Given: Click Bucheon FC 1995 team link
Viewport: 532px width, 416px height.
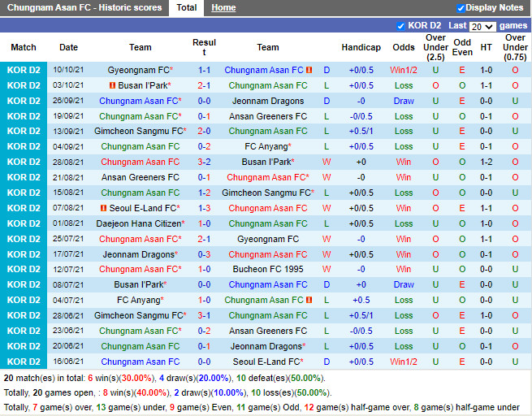Looking at the screenshot, I should [x=267, y=270].
